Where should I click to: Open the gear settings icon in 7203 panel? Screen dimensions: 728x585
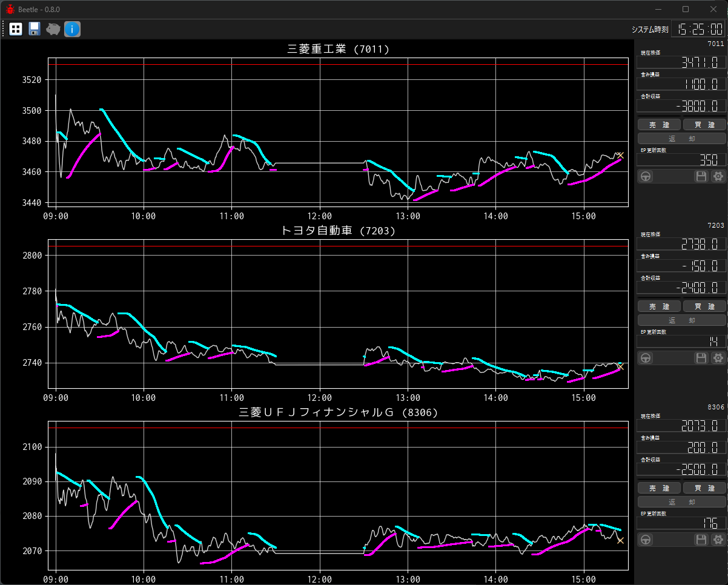point(718,358)
